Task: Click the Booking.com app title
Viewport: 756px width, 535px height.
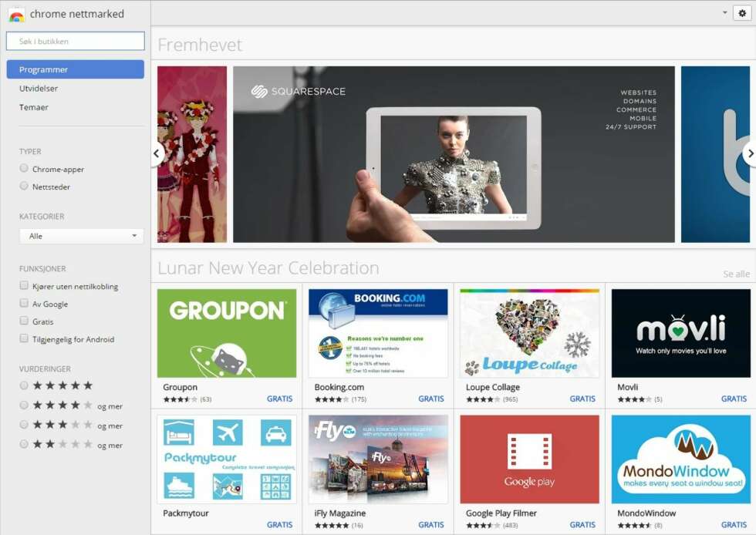Action: point(339,387)
